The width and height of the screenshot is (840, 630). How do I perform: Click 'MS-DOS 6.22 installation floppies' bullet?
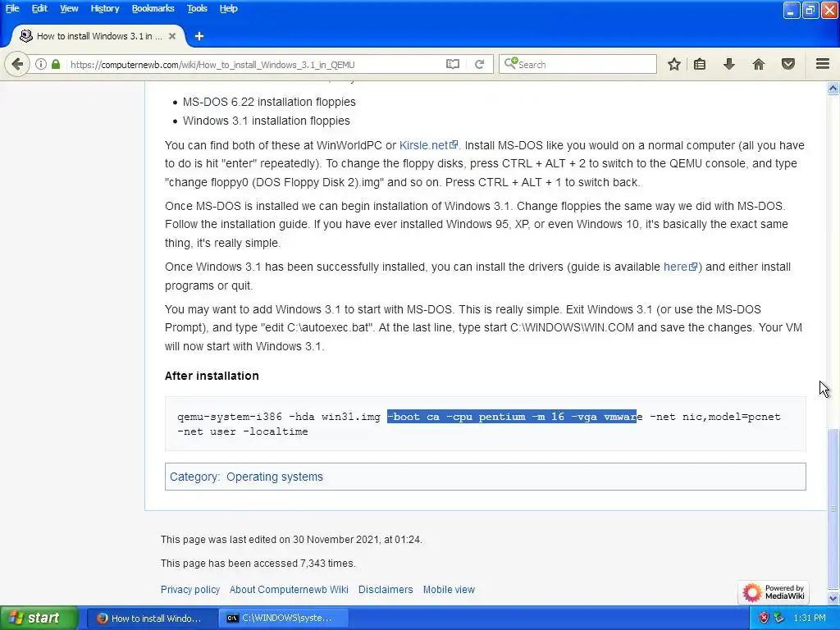coord(269,102)
